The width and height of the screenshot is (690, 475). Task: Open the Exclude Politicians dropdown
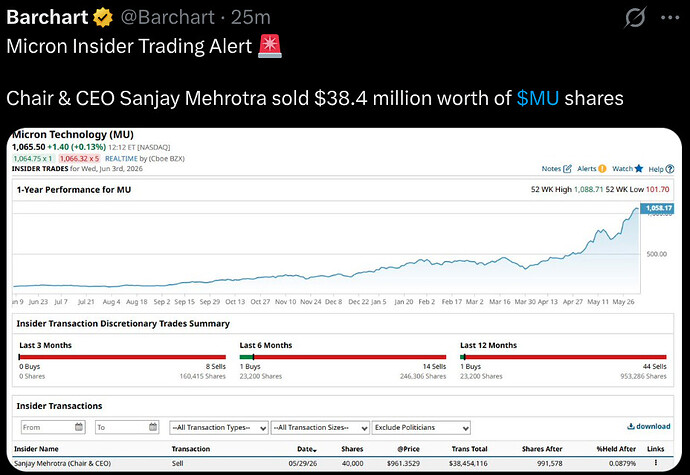coord(421,427)
